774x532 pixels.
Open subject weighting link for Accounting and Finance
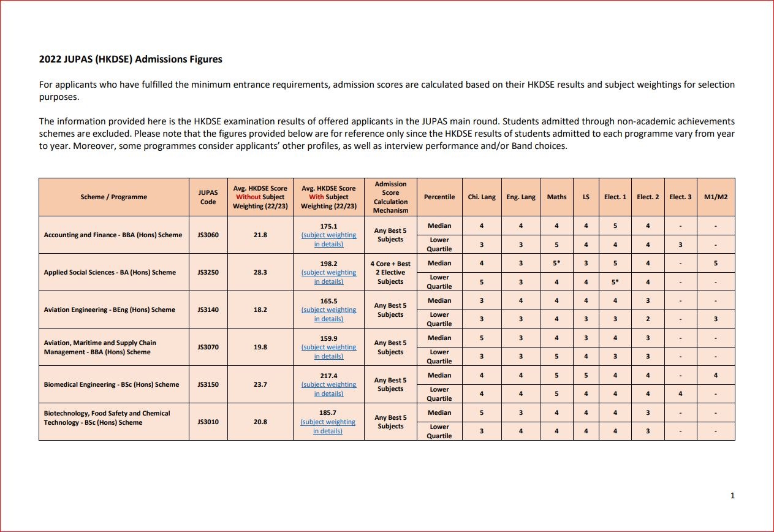pyautogui.click(x=328, y=240)
